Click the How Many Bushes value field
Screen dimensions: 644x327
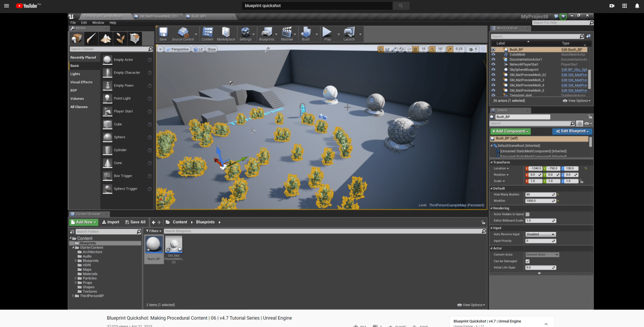coord(538,194)
